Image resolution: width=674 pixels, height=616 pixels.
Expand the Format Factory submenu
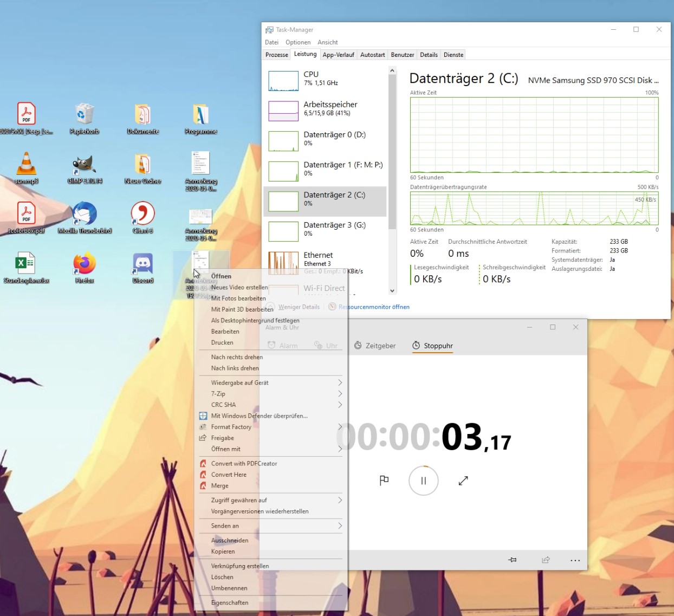(271, 427)
